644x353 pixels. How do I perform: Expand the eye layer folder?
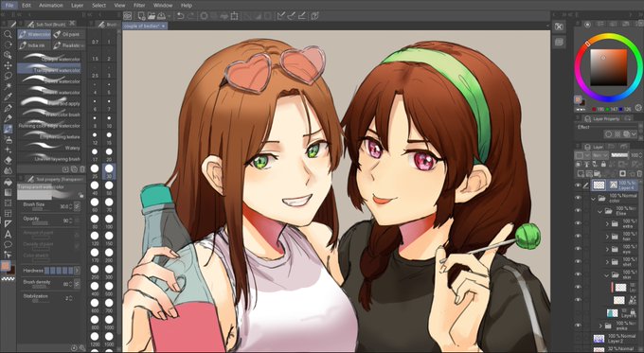coord(607,250)
